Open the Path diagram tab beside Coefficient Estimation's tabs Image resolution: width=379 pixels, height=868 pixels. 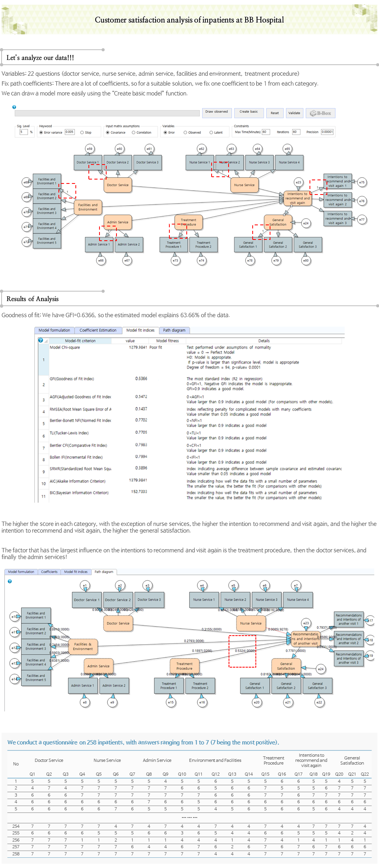[x=174, y=330]
